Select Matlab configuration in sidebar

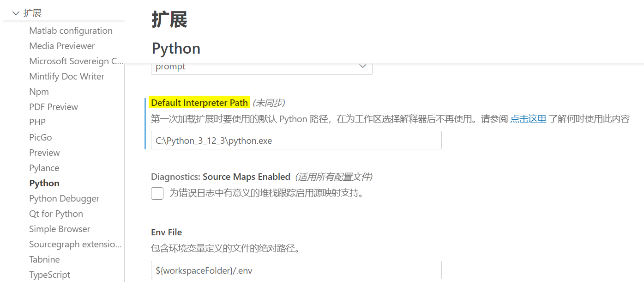[x=71, y=31]
